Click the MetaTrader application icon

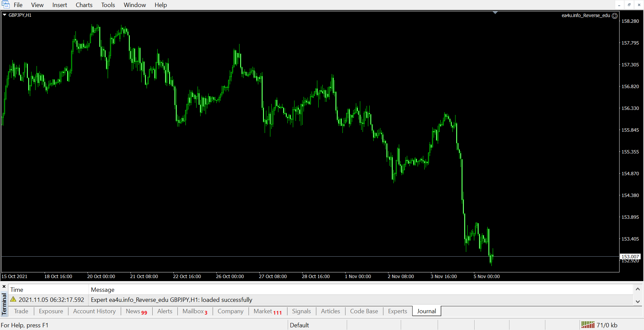point(6,5)
